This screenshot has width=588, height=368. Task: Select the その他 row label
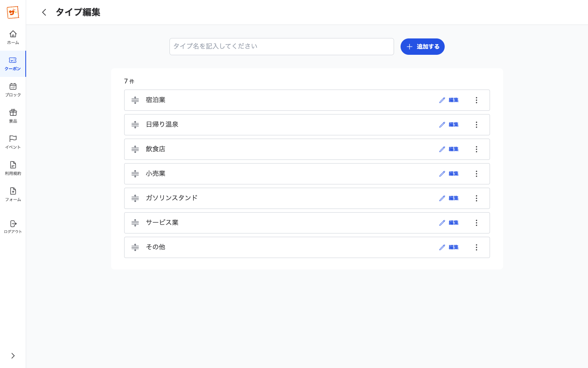pos(156,247)
